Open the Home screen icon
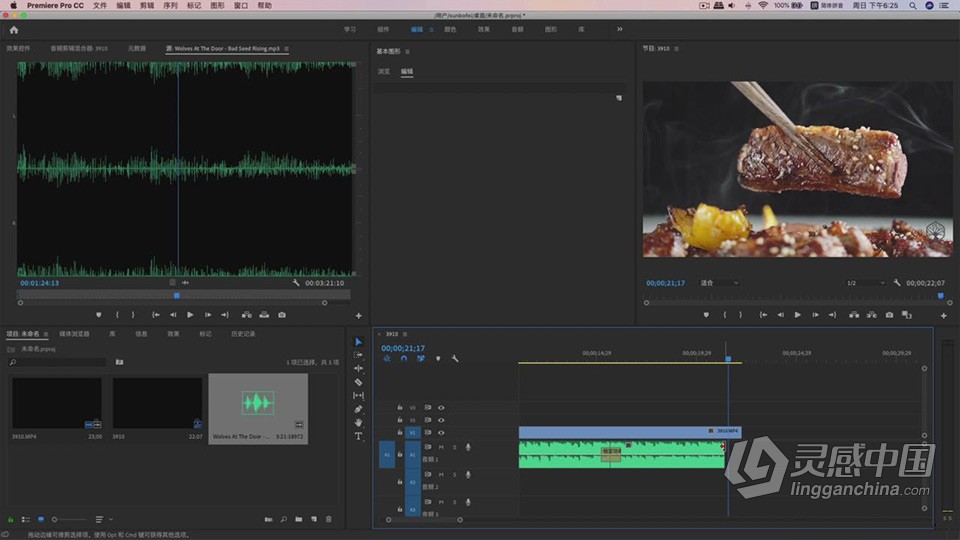Viewport: 960px width, 540px height. coord(13,29)
